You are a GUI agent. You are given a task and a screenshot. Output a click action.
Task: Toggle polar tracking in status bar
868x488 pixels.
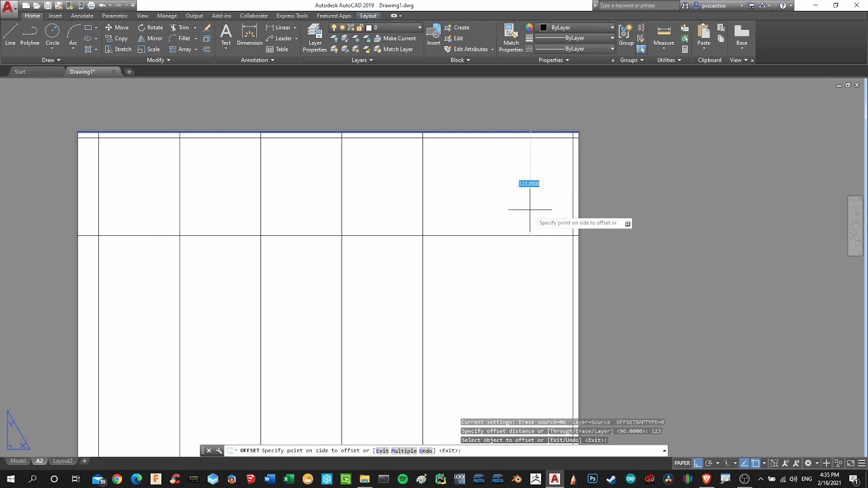tap(709, 463)
